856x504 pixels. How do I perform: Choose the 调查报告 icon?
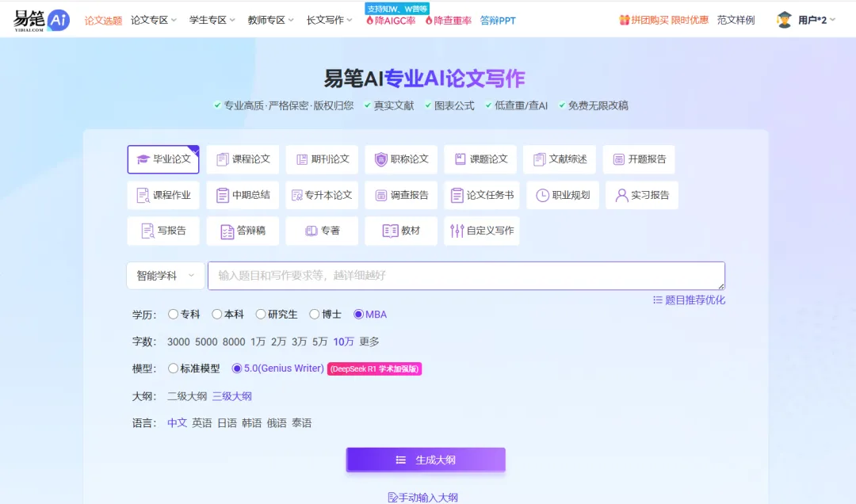(x=381, y=196)
